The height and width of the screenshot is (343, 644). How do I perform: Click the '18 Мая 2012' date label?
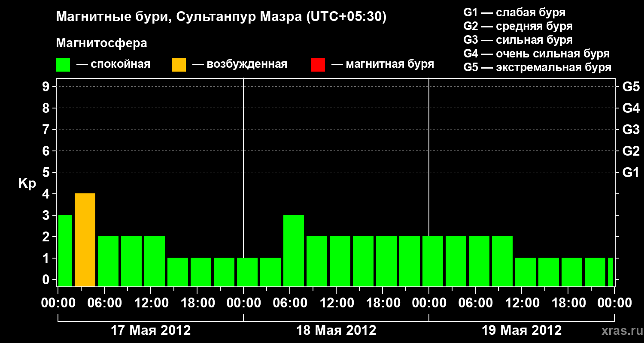[336, 330]
